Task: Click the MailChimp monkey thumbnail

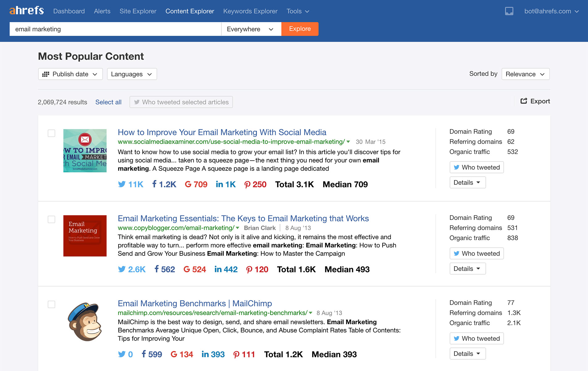Action: pos(85,322)
